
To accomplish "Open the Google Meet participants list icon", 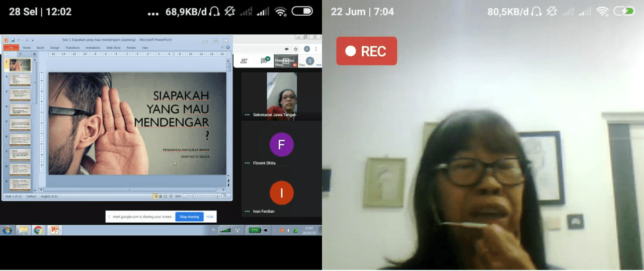I will 244,61.
